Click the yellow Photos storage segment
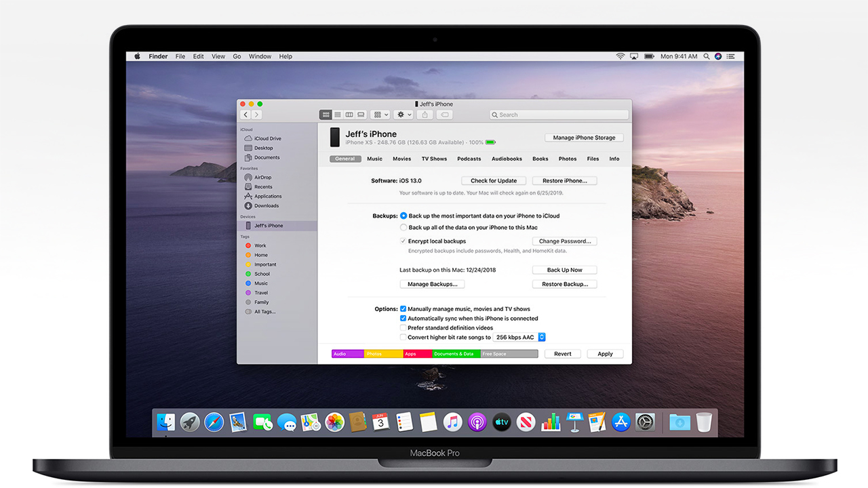This screenshot has width=868, height=488. [x=384, y=354]
